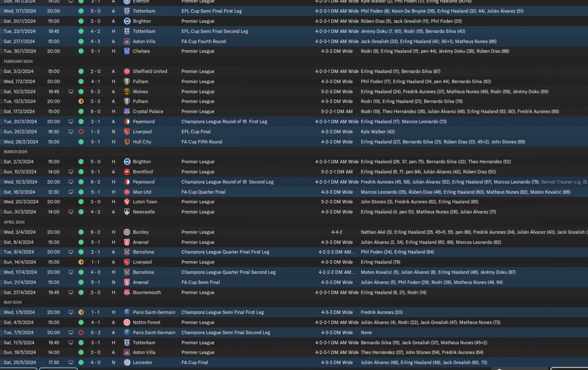Click the orange draw indicator on the 13/2/2024 Fulham row
Image resolution: width=588 pixels, height=370 pixels.
tap(81, 101)
